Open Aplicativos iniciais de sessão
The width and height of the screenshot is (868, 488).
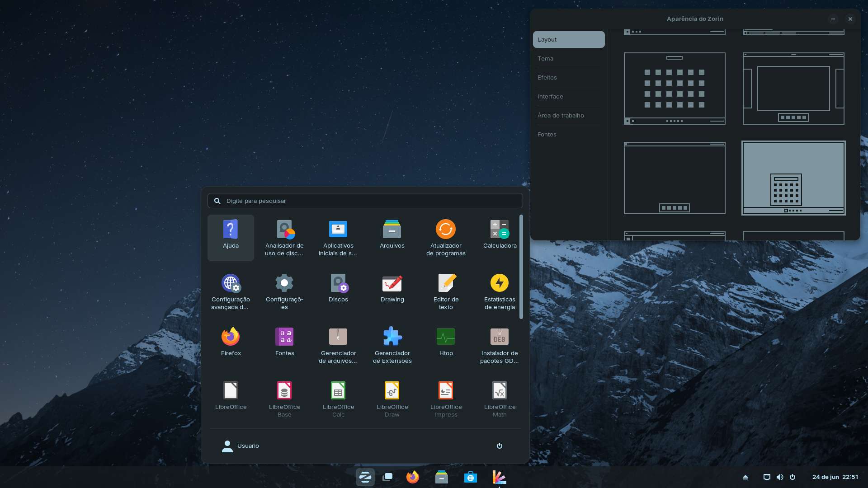point(338,238)
